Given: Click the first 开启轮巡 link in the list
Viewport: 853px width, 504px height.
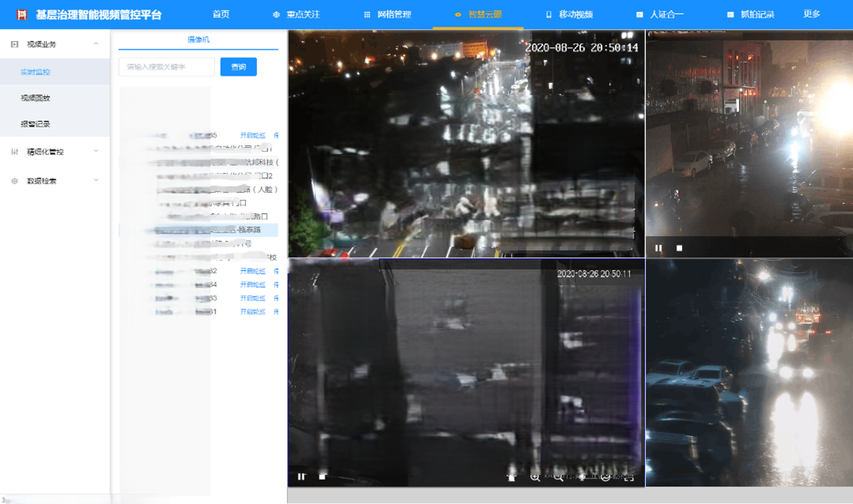Looking at the screenshot, I should pyautogui.click(x=252, y=136).
